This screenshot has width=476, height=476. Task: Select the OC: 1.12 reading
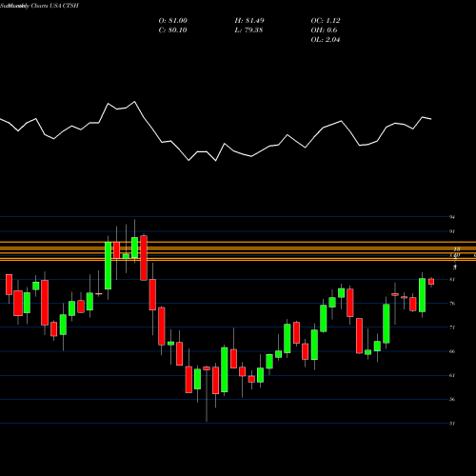326,21
